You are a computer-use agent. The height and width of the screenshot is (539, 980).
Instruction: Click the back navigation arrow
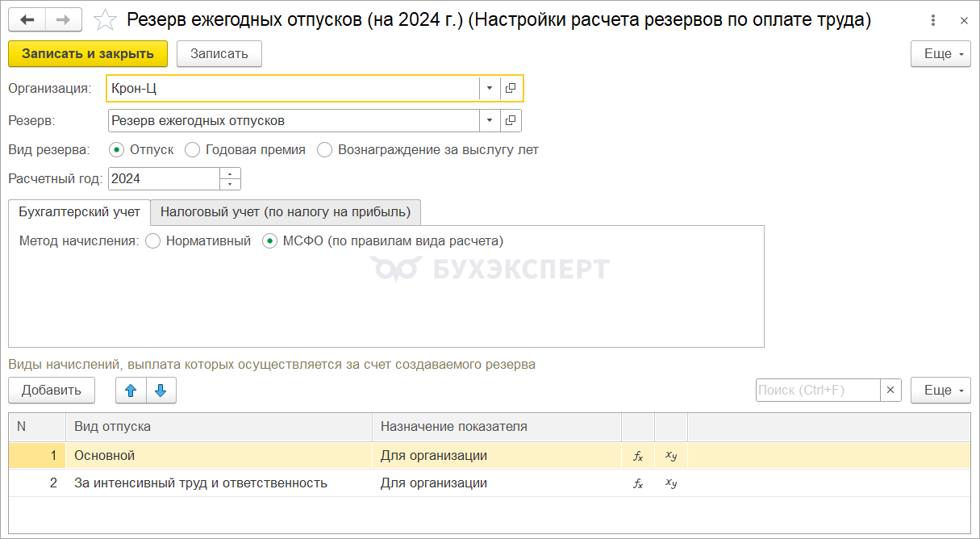[x=27, y=20]
